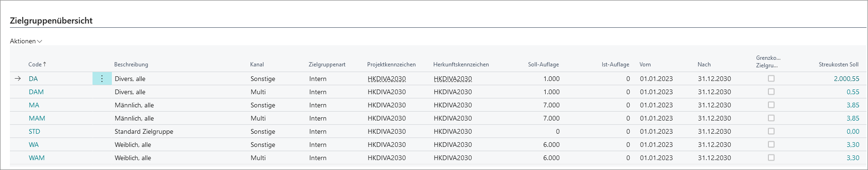This screenshot has width=868, height=170.
Task: Click the Streukosten Soll column header
Action: 839,65
